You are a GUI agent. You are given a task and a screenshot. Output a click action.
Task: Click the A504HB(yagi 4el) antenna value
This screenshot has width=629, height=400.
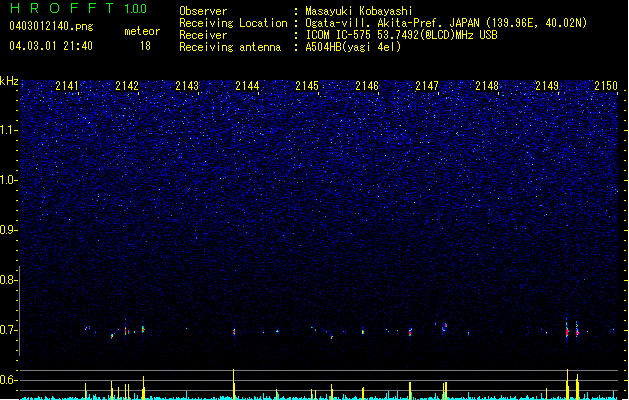pos(353,47)
